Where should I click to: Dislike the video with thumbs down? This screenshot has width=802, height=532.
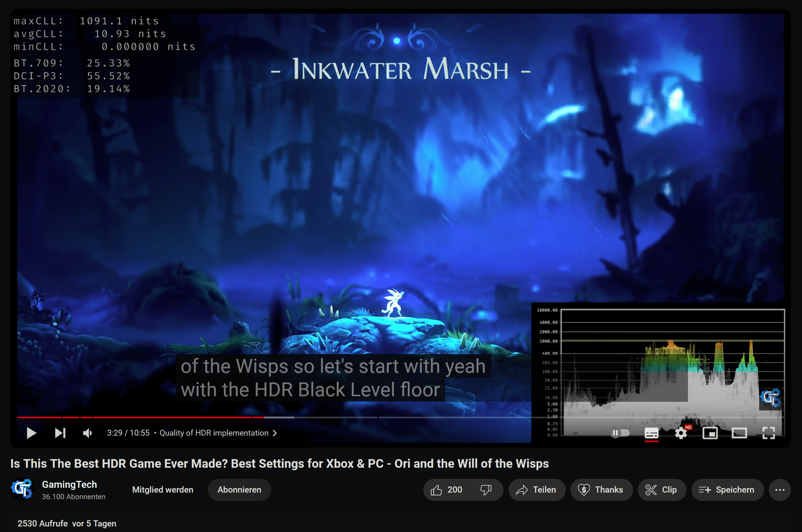pos(486,490)
